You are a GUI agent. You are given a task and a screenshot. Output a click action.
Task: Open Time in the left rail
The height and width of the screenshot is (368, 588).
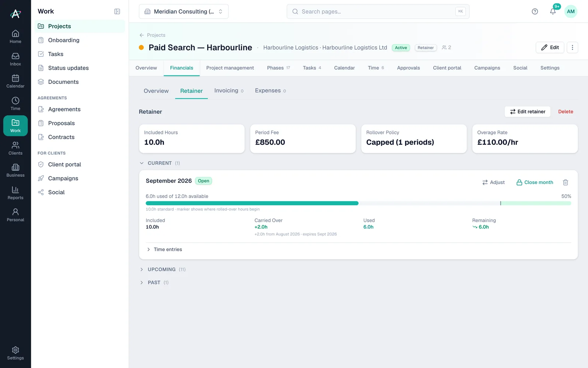point(15,104)
